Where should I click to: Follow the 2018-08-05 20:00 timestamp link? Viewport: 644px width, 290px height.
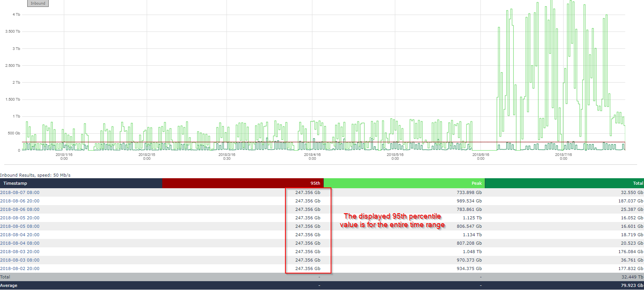pos(20,218)
